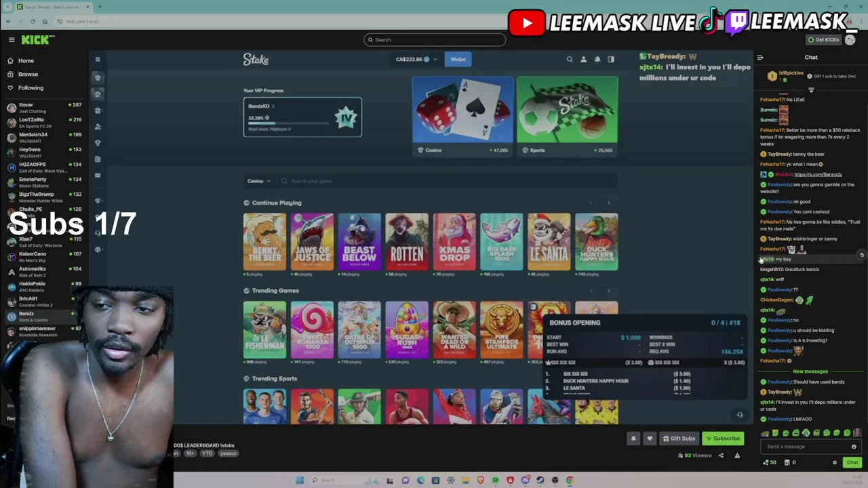This screenshot has width=868, height=488.
Task: Click the Search your game field
Action: point(448,181)
